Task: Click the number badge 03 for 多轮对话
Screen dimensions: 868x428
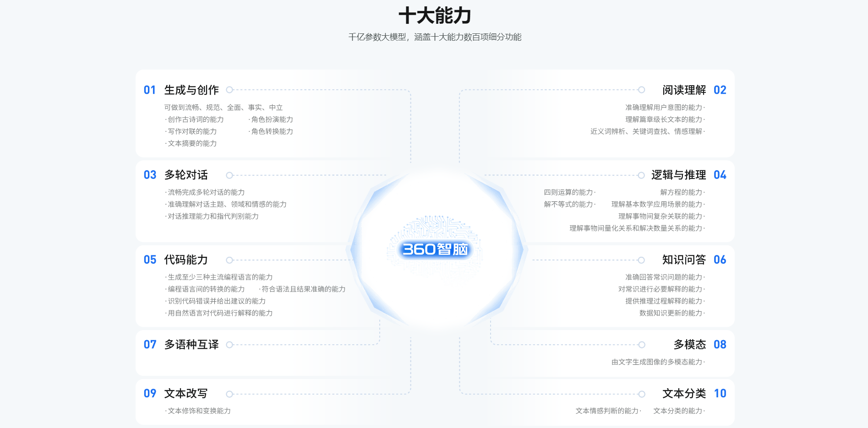Action: [150, 175]
